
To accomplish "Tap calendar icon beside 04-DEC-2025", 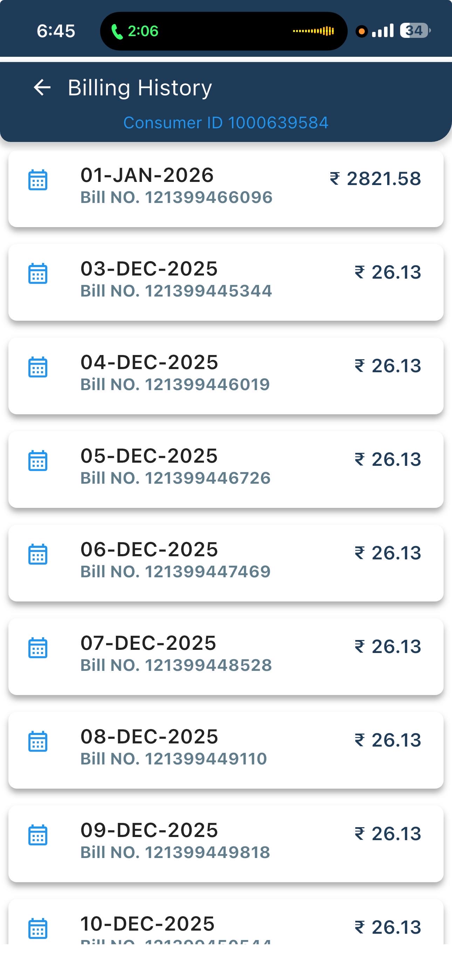I will pyautogui.click(x=38, y=367).
